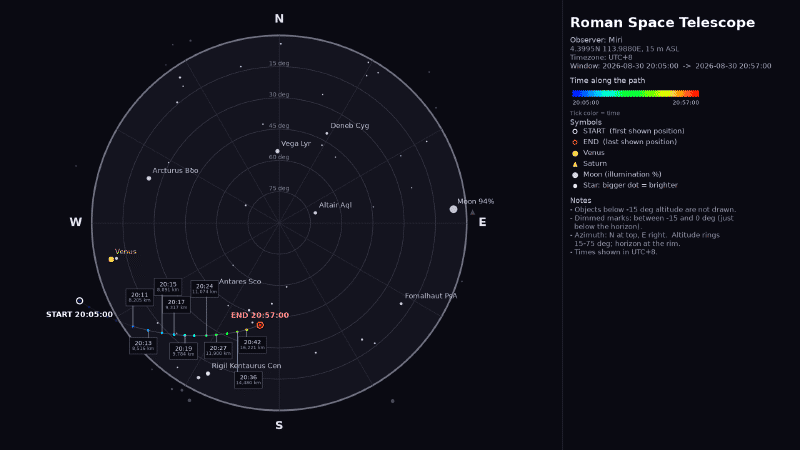The image size is (800, 450).
Task: Click the '60 deg' altitude ring label
Action: 279,157
